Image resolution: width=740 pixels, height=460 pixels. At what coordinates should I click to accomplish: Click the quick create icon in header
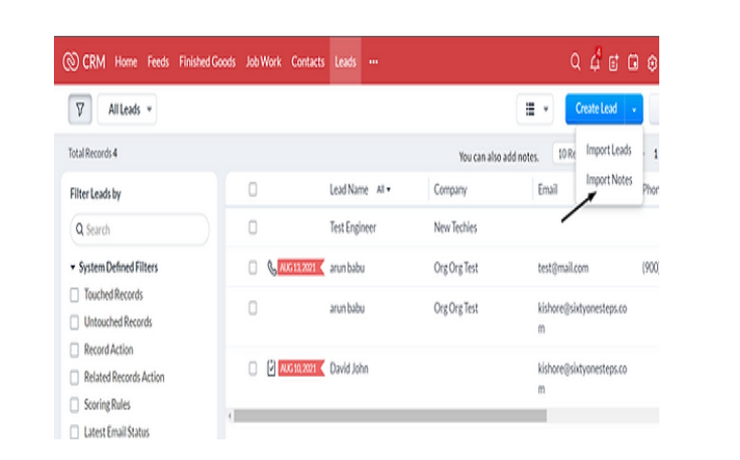pos(614,62)
